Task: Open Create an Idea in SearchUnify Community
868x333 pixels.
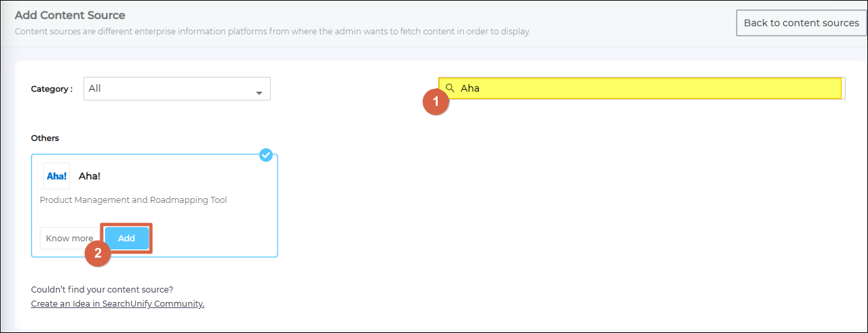Action: [x=118, y=304]
